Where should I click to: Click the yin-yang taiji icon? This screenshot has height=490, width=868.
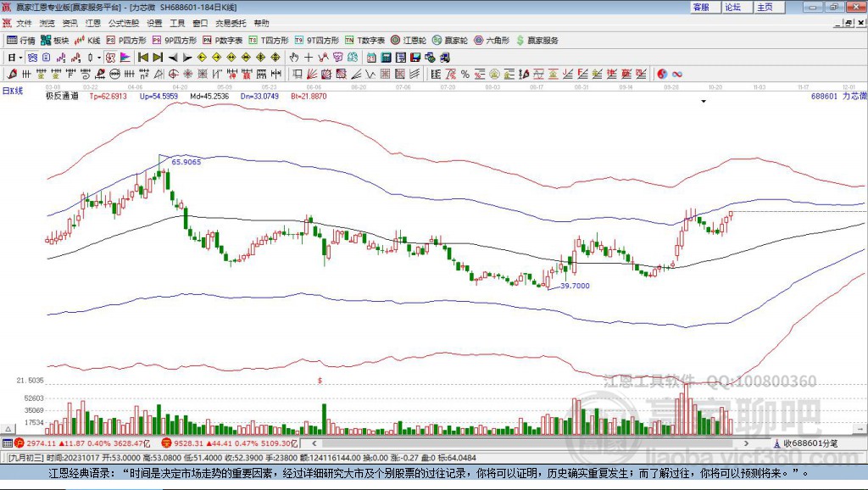coord(662,75)
